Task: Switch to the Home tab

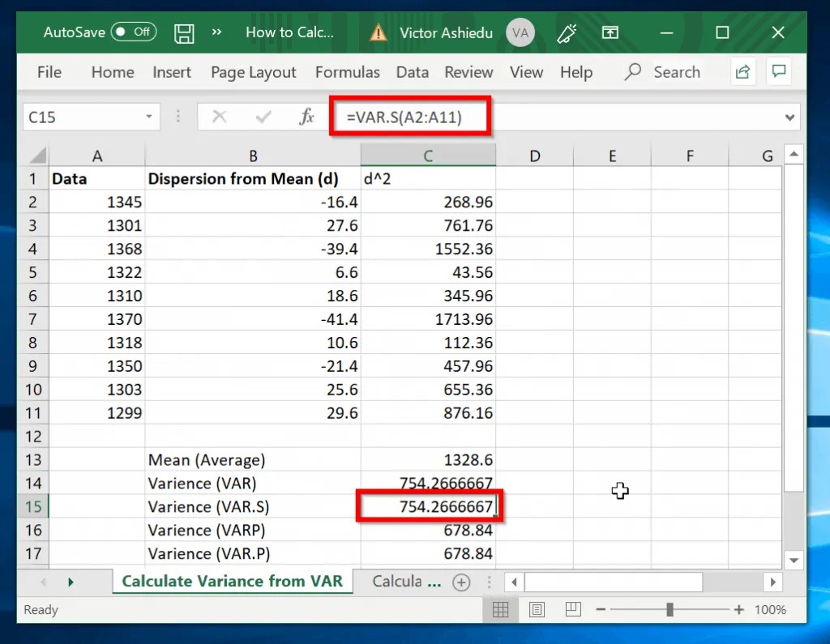Action: tap(113, 72)
